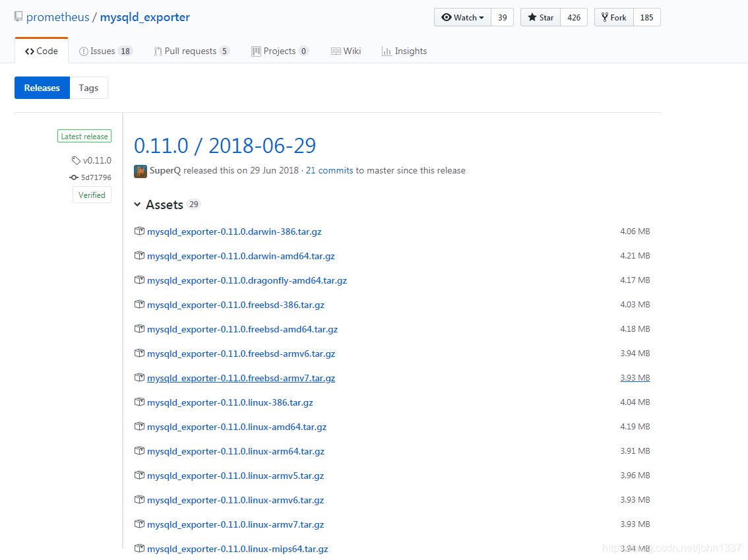Viewport: 748px width, 560px height.
Task: Click the Issues exclamation icon
Action: click(84, 51)
